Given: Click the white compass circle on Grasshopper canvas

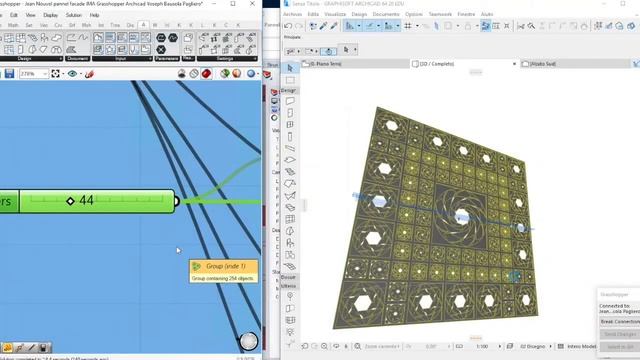Looking at the screenshot, I should 249,341.
